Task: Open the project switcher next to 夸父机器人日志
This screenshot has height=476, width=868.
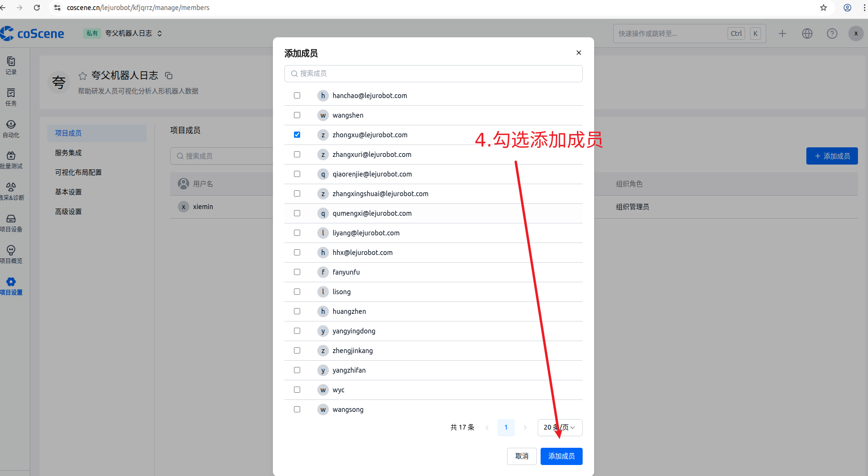Action: pos(161,33)
